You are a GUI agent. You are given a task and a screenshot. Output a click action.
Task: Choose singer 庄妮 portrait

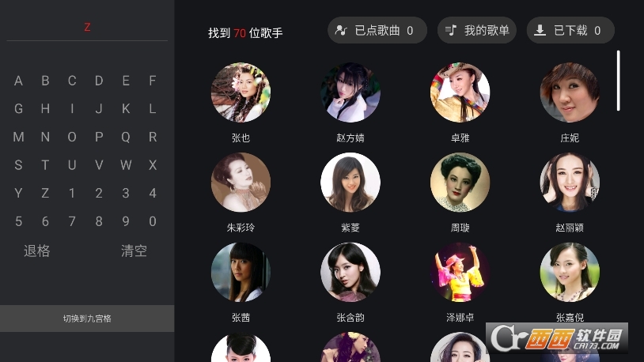[570, 92]
